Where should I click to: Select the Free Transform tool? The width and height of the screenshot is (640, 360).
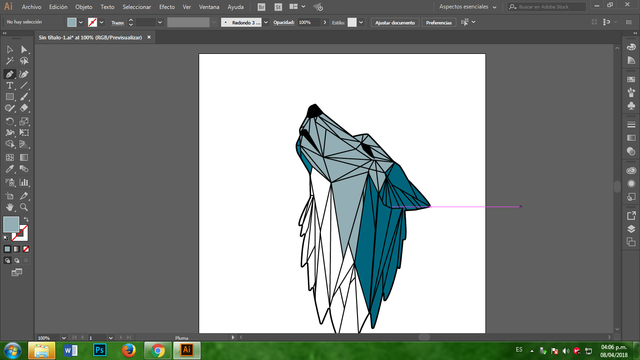pos(24,133)
